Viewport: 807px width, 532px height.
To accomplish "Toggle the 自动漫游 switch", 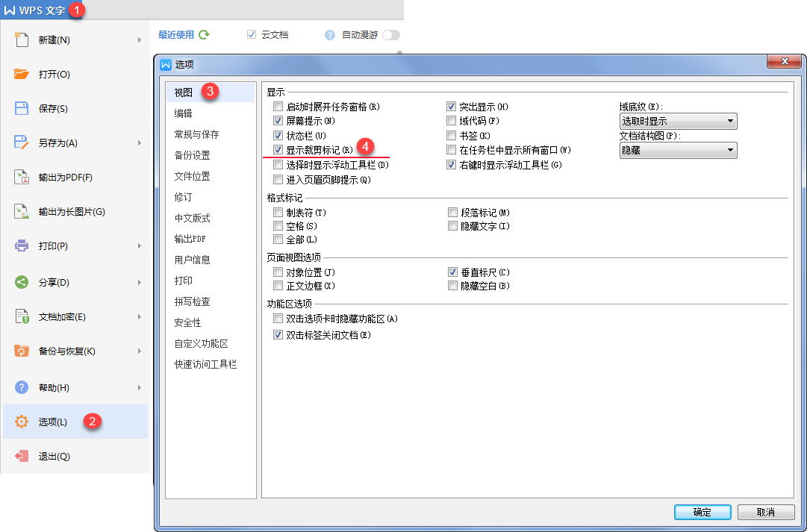I will 390,35.
